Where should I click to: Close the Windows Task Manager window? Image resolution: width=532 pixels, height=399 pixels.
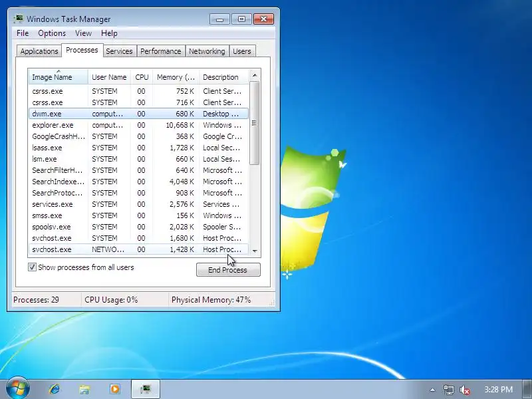tap(263, 19)
